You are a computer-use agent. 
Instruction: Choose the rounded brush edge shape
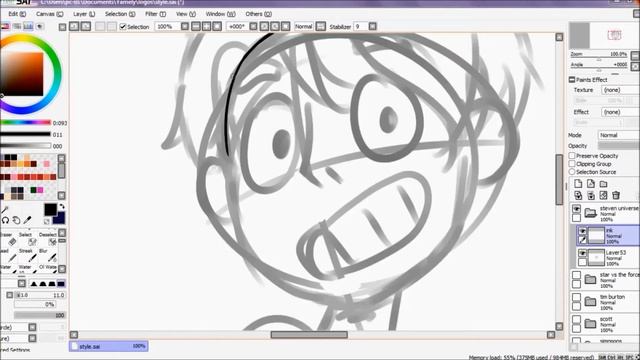[43, 284]
